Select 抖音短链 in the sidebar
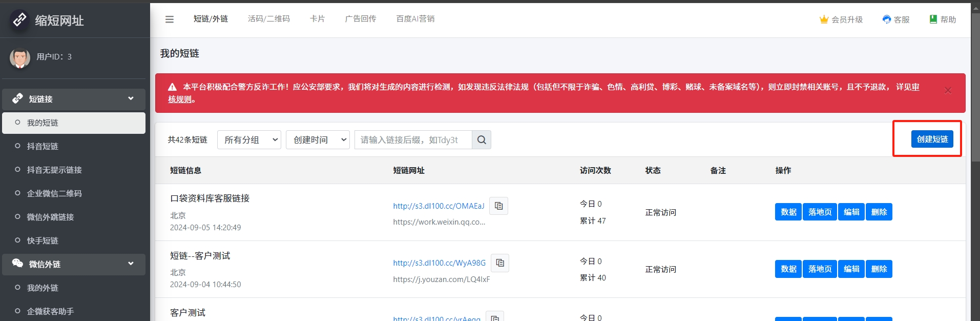Screen dimensions: 980x321 [x=43, y=147]
